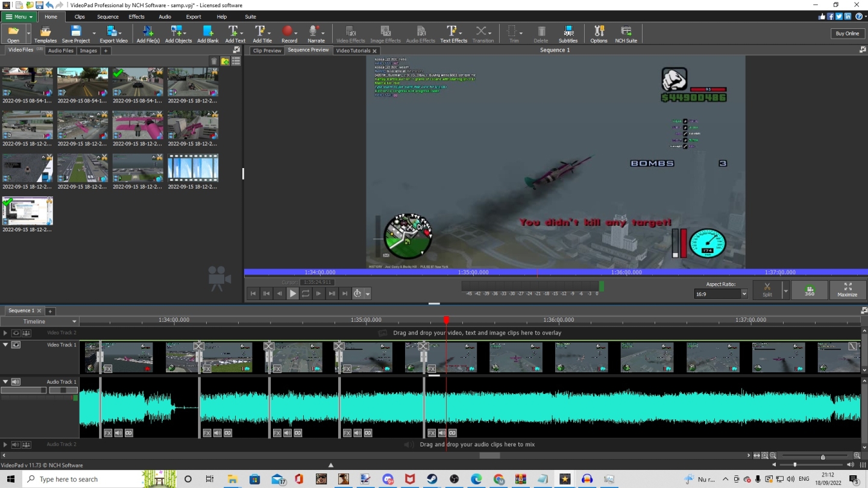The height and width of the screenshot is (488, 868).
Task: Adjust the master volume slider
Action: (x=795, y=465)
